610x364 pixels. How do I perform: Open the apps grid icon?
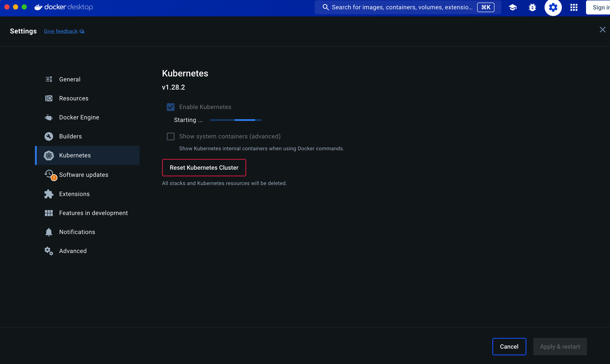click(574, 7)
